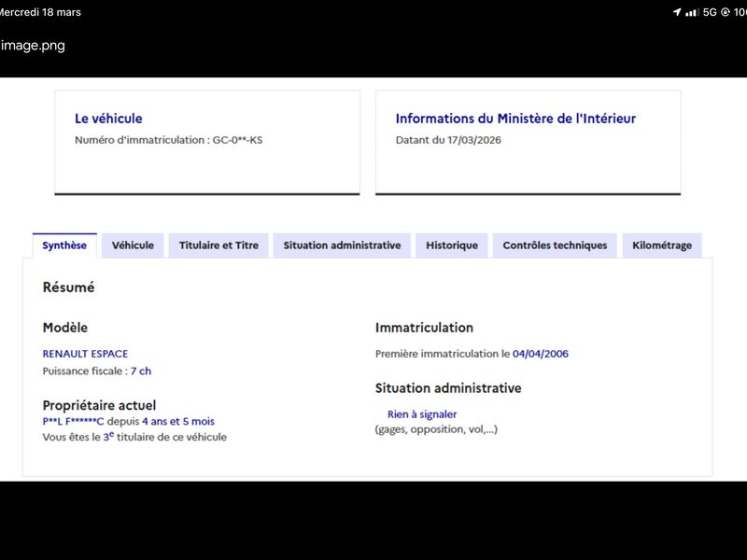
Task: Click the Mercredi 18 mars date
Action: (x=40, y=12)
